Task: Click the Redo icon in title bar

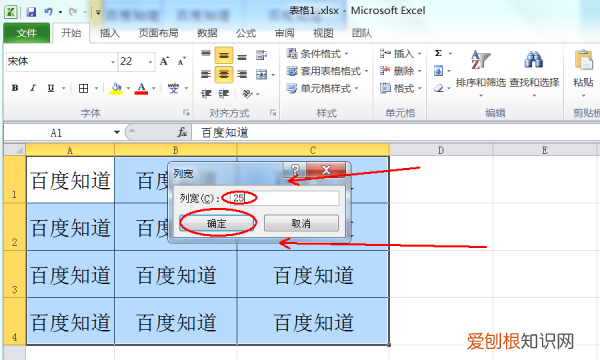Action: pyautogui.click(x=73, y=12)
